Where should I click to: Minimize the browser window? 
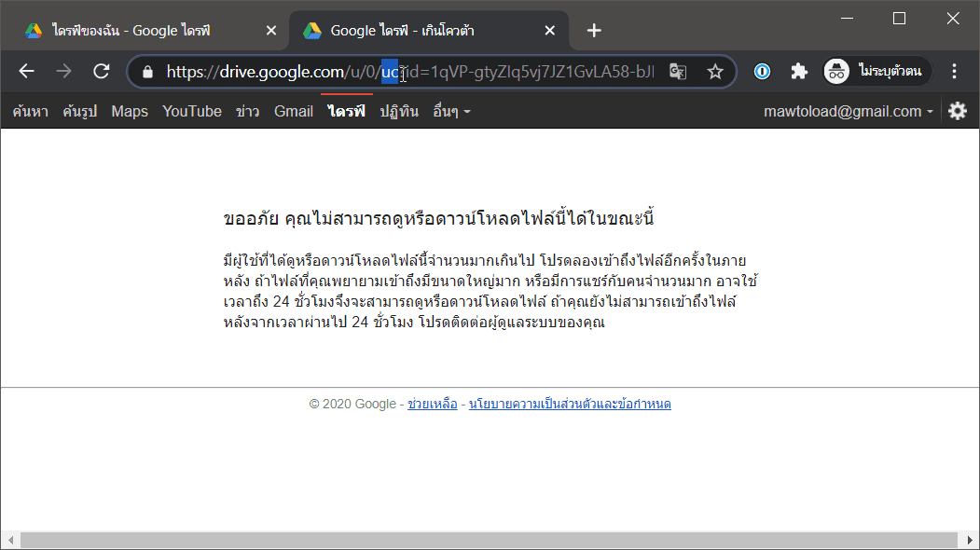coord(847,18)
